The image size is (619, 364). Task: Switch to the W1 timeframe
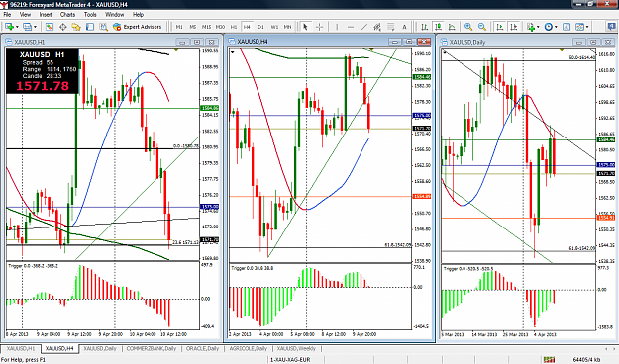(x=274, y=27)
